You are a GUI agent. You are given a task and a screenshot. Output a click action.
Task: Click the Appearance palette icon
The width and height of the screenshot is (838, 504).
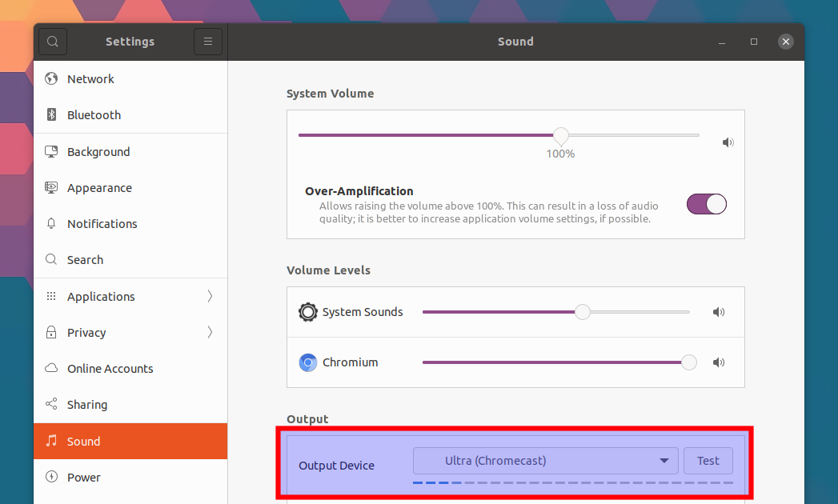pos(50,187)
